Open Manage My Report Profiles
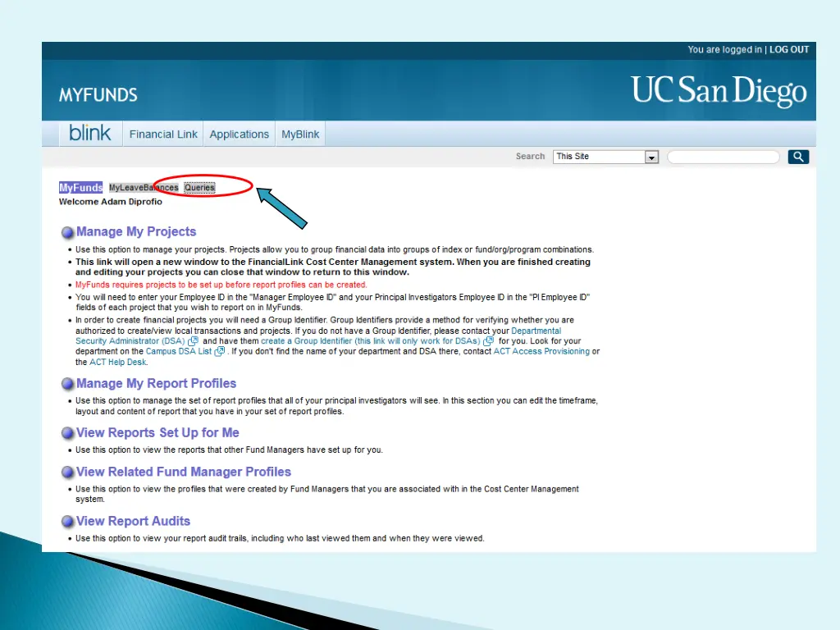840x630 pixels. [x=156, y=383]
